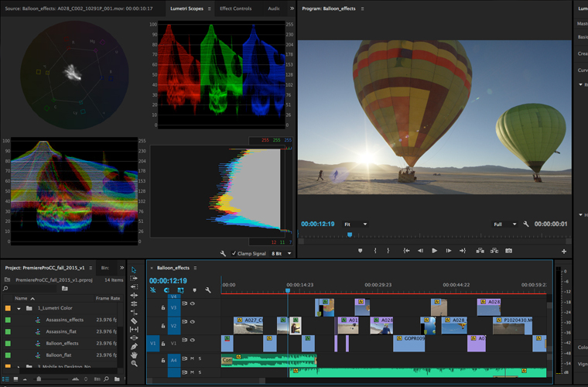Screen dimensions: 588x387
Task: Click Find icon at Project panel bottom
Action: [107, 379]
